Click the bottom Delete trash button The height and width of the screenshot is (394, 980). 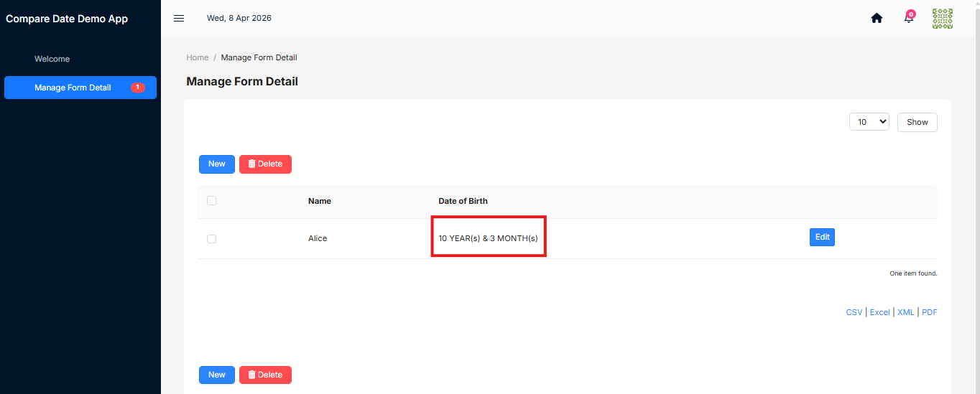pos(265,375)
